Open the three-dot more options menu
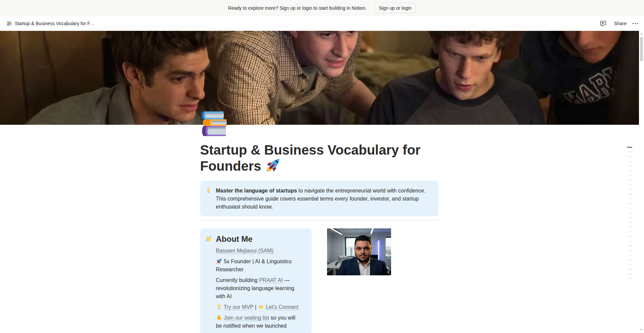The width and height of the screenshot is (644, 333). (x=635, y=23)
